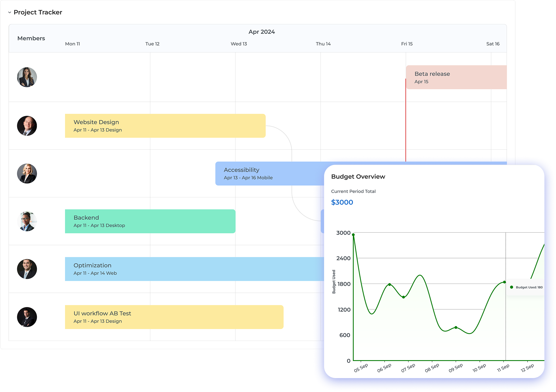Toggle the Backend Desktop task bar

click(x=150, y=221)
